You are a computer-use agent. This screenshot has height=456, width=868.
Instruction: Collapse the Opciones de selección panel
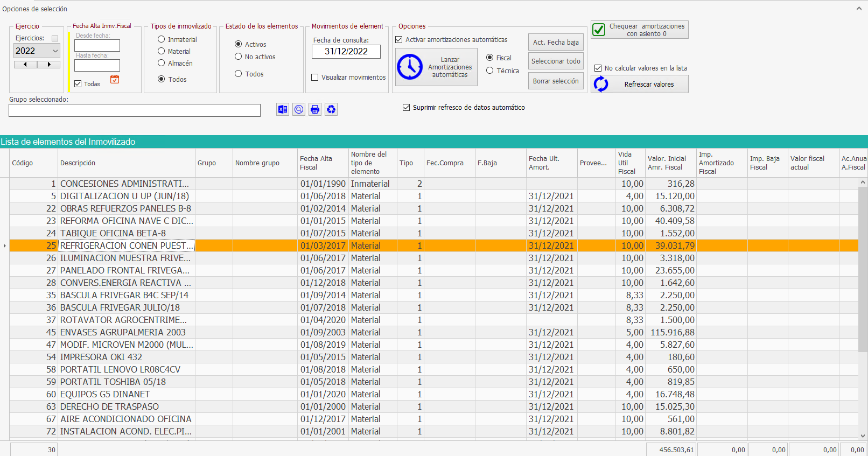(859, 9)
